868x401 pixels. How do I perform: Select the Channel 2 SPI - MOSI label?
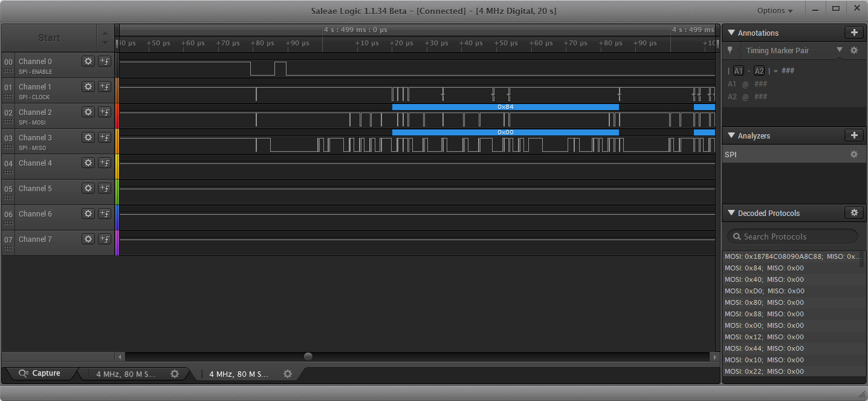(33, 122)
